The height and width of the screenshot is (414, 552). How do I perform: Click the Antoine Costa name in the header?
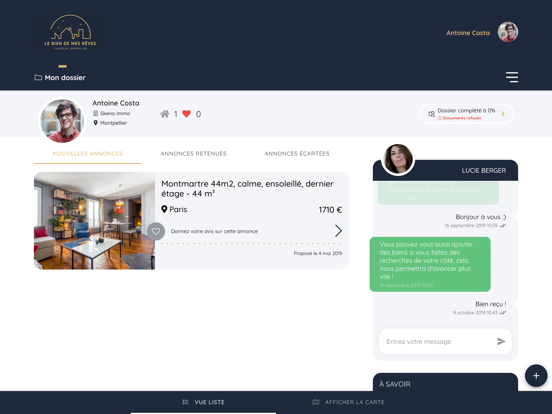pos(468,33)
